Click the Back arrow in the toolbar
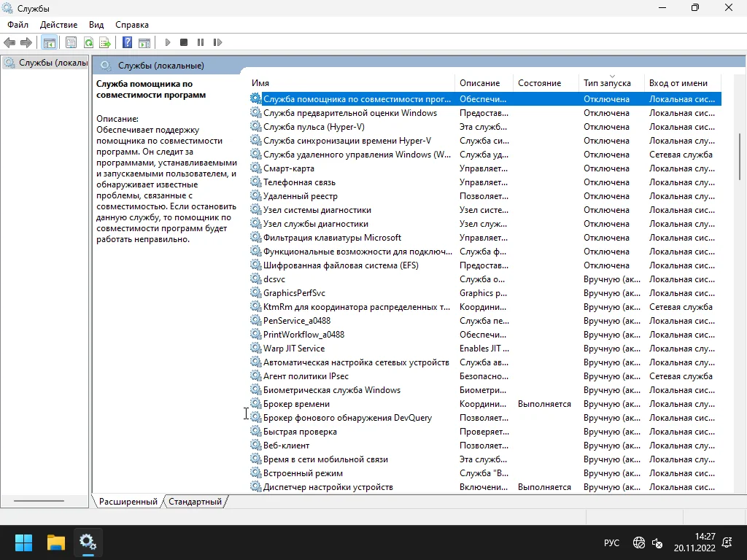Screen dimensions: 747x560 [9, 43]
